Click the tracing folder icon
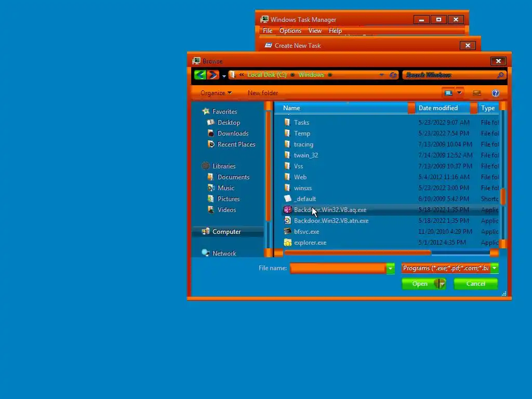 (x=287, y=144)
